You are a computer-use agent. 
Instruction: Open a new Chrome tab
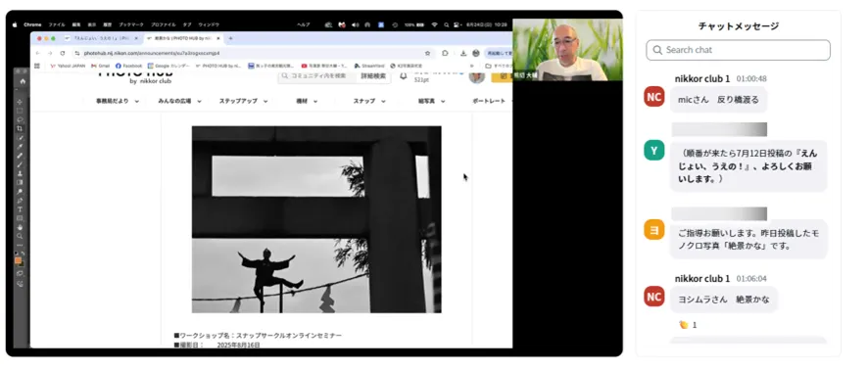230,38
